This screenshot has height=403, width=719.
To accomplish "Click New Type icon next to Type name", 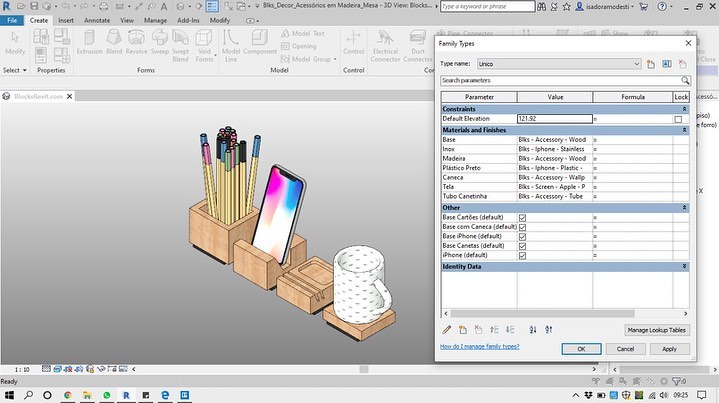I will (x=651, y=64).
